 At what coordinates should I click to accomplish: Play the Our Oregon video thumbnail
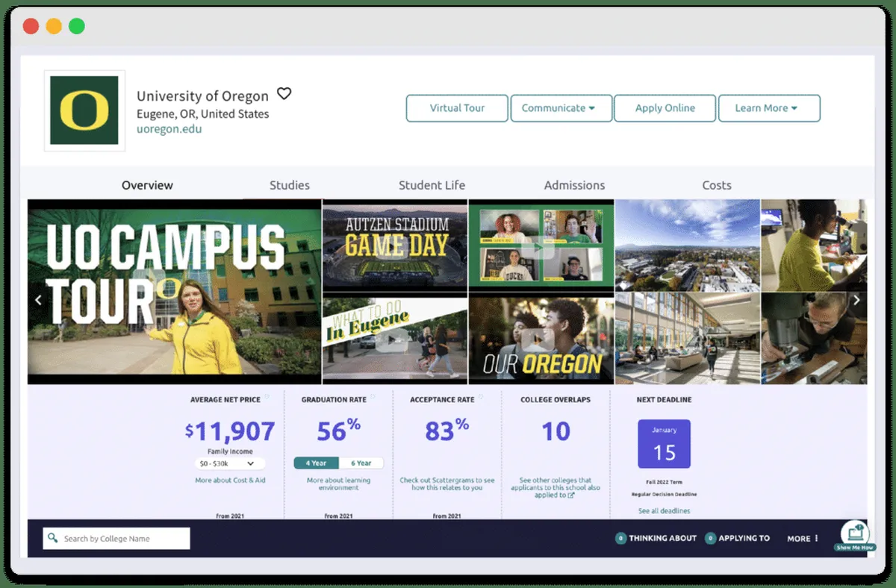(x=541, y=340)
